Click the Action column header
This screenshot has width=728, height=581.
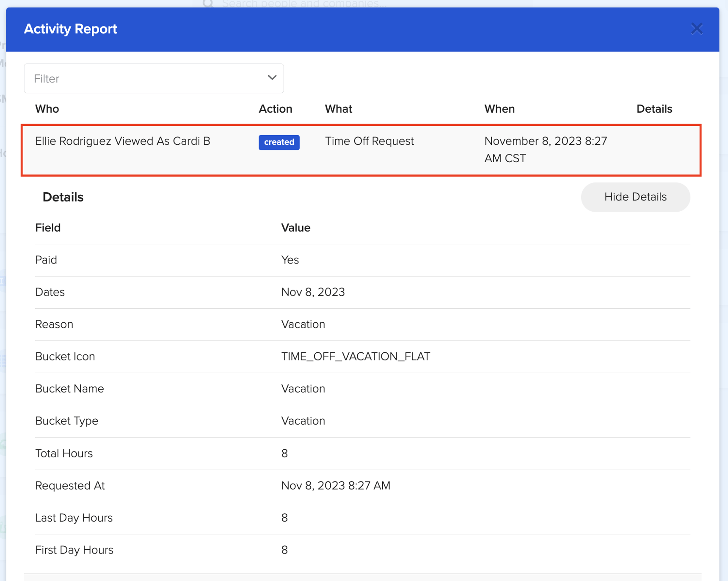pos(275,109)
